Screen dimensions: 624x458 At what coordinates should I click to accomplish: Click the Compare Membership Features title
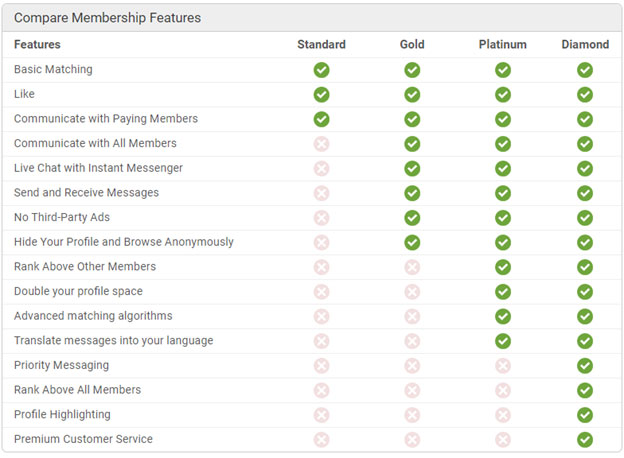[x=107, y=18]
